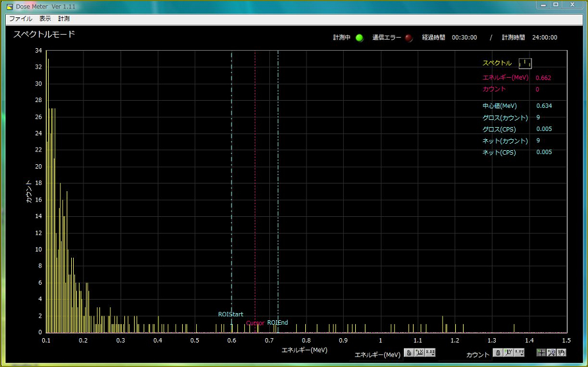Screen dimensions: 588x367
Task: Click the count Y-axis autoscale icon
Action: coord(508,353)
